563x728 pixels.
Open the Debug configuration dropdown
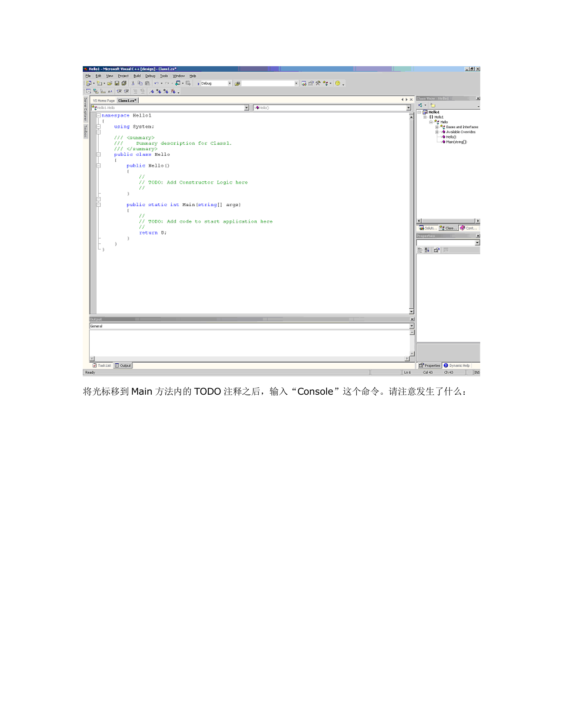[229, 83]
